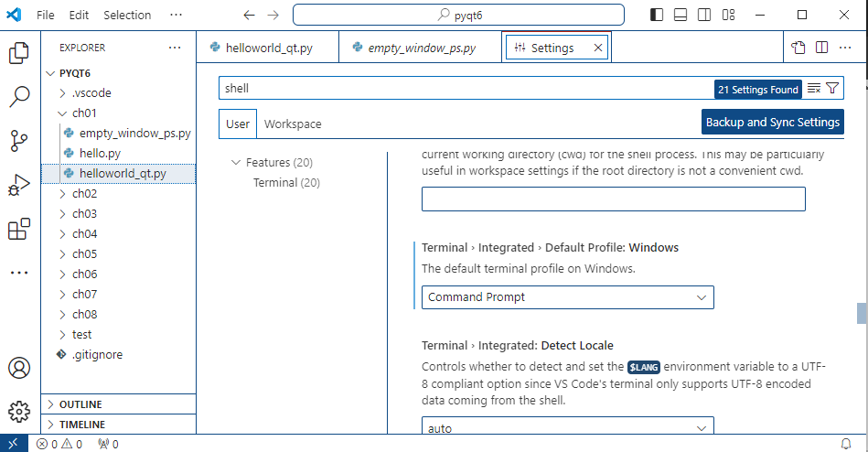
Task: Open the Detect Locale auto dropdown
Action: point(567,425)
